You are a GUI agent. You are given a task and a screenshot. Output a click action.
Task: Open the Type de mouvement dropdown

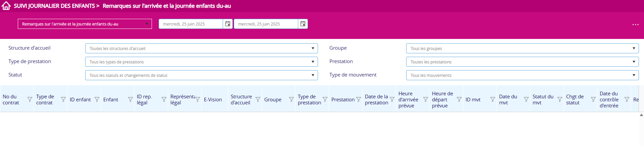tap(522, 75)
